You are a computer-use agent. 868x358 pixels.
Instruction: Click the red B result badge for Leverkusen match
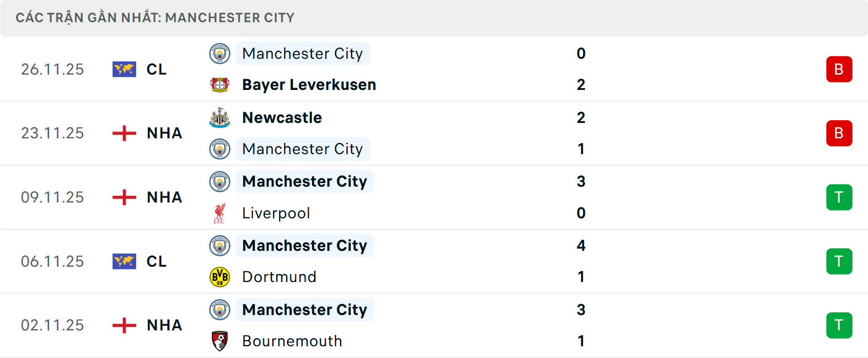click(840, 69)
